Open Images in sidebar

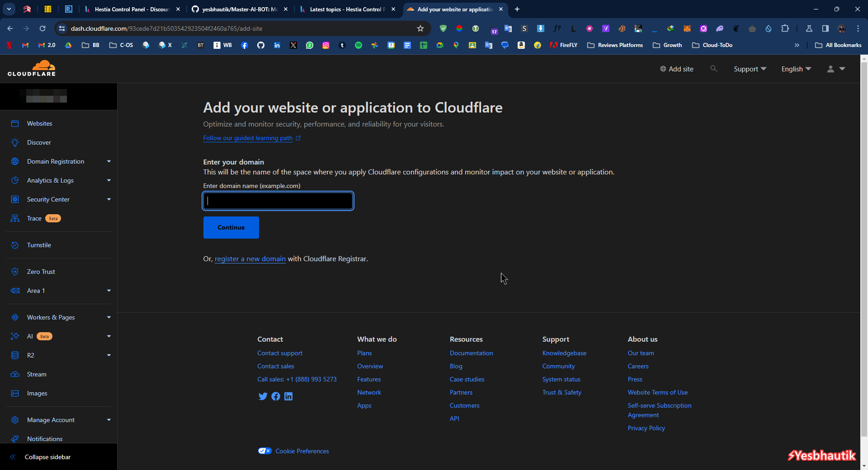(37, 393)
